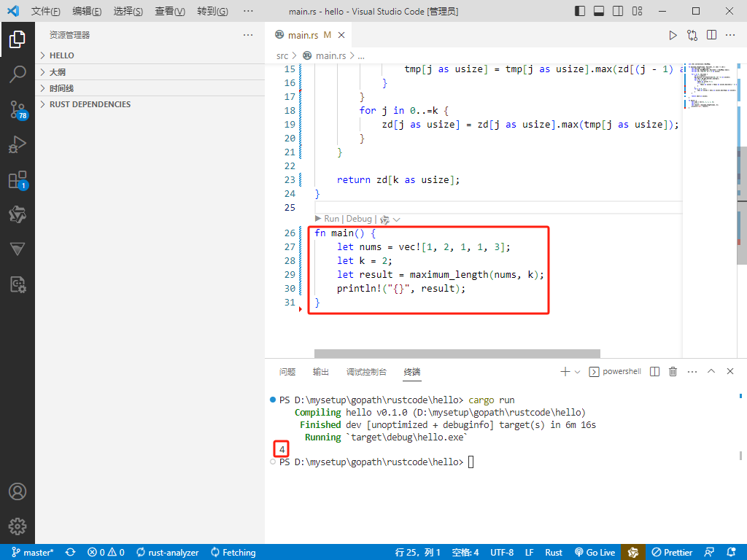Click rust-analyzer status bar item
The image size is (747, 560).
click(x=167, y=553)
